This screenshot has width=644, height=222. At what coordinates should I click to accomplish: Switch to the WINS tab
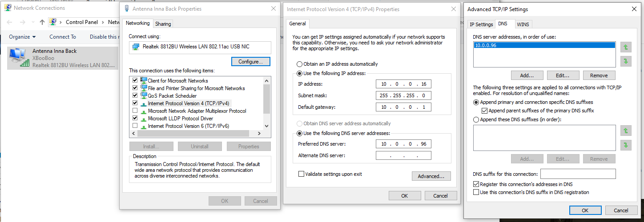pyautogui.click(x=523, y=24)
